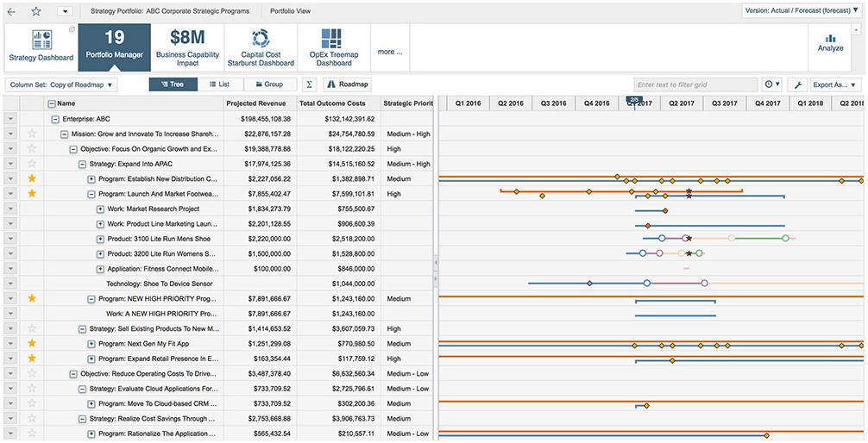Star the Strategy: Expand Into APAC row
The width and height of the screenshot is (868, 443).
(x=32, y=163)
